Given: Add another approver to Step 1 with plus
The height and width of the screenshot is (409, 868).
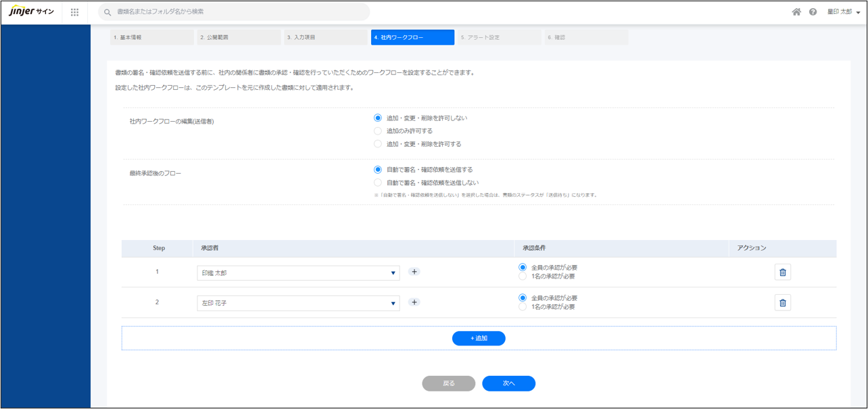Looking at the screenshot, I should (x=414, y=272).
